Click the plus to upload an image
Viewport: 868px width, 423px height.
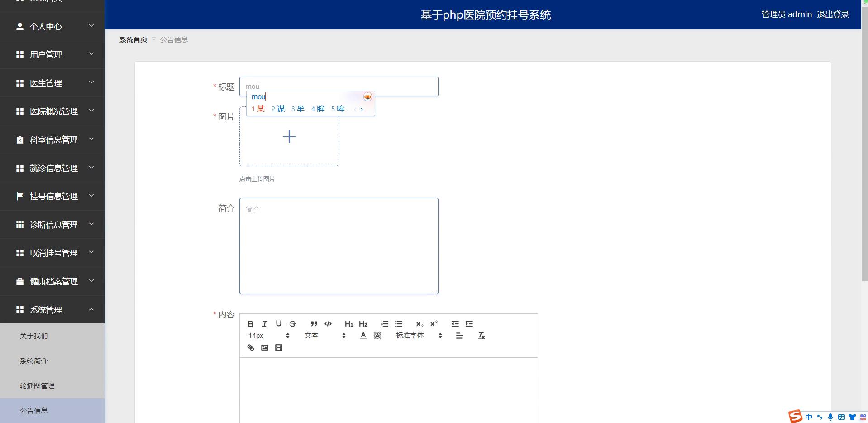tap(289, 137)
